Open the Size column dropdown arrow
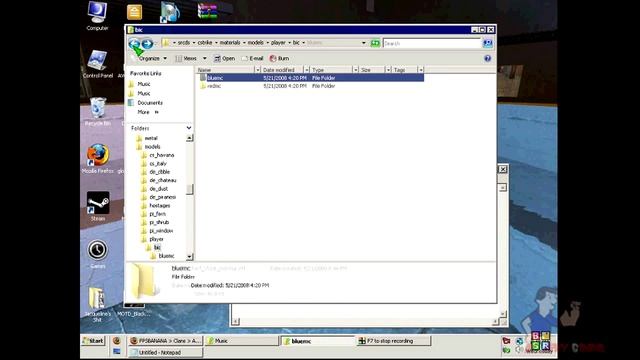The width and height of the screenshot is (640, 360). click(x=388, y=70)
